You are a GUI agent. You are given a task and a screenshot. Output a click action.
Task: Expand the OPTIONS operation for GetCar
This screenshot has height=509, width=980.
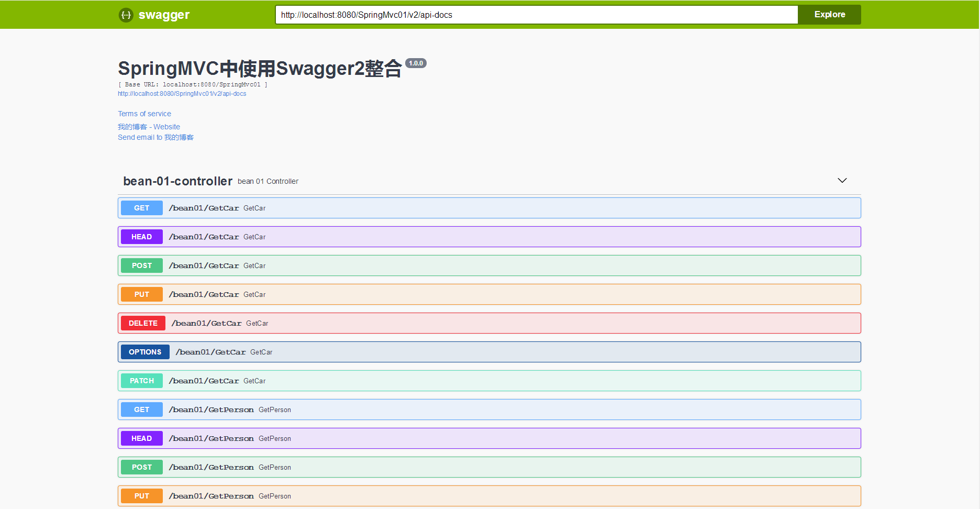tap(489, 352)
